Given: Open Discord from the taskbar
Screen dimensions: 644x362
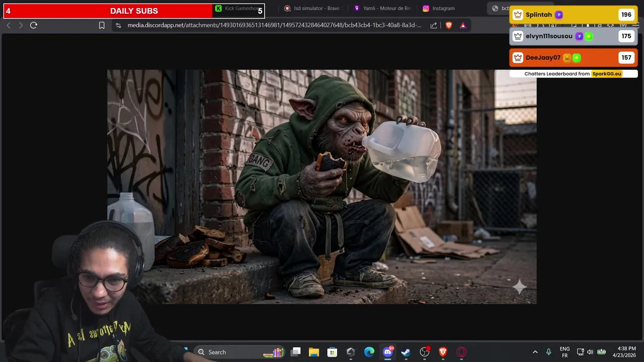Looking at the screenshot, I should [x=387, y=352].
